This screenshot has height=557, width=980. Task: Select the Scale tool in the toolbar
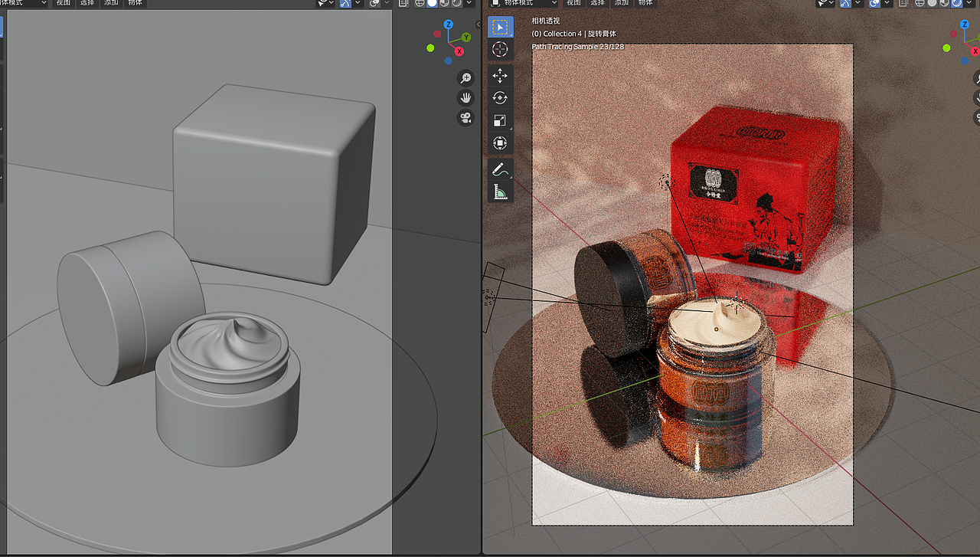click(500, 120)
